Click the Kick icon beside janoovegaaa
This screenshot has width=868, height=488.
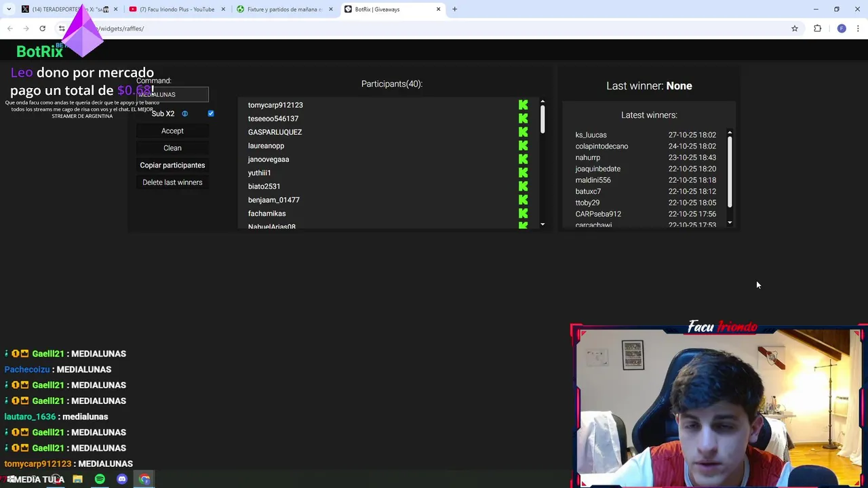[523, 159]
